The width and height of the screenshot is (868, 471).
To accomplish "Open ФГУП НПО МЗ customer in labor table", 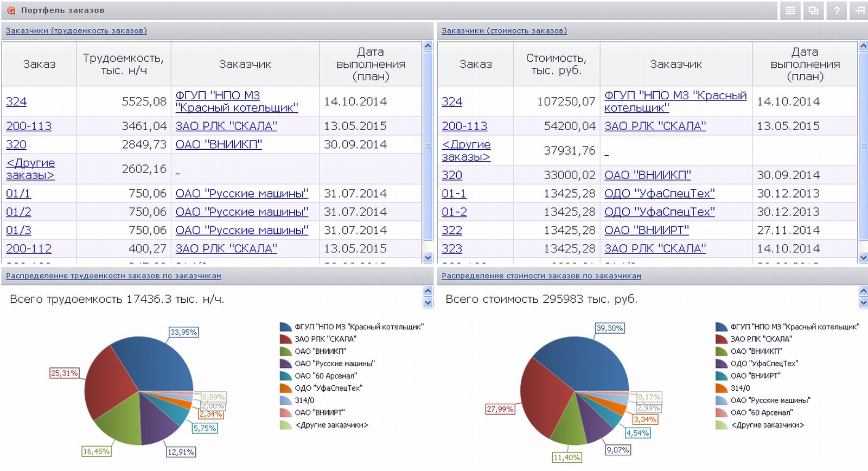I will coord(237,101).
